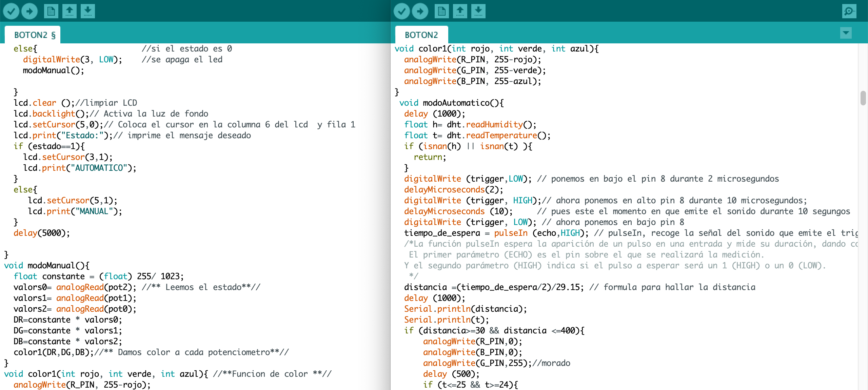The image size is (868, 390).
Task: Click the upload arrow icon on right toolbar
Action: pos(460,11)
